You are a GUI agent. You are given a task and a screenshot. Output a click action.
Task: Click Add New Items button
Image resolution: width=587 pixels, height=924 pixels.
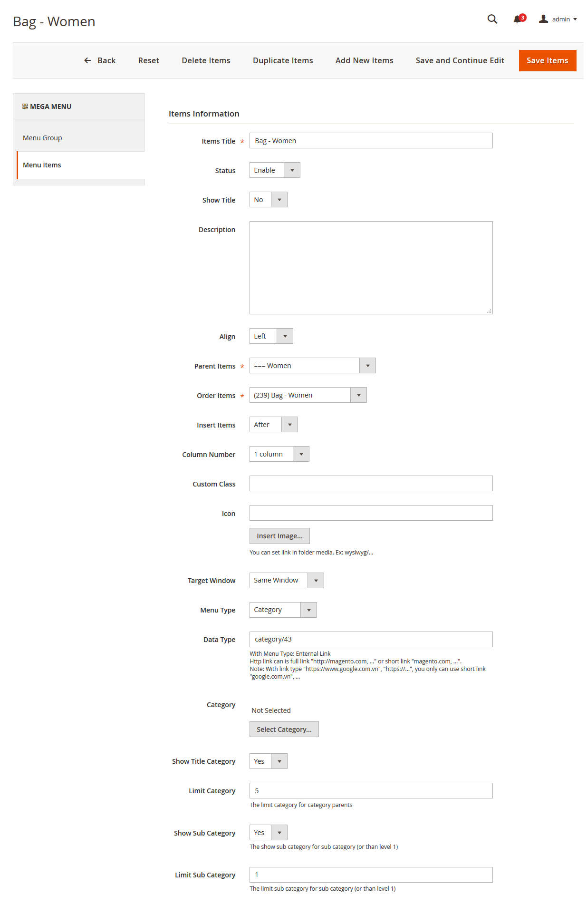tap(365, 60)
